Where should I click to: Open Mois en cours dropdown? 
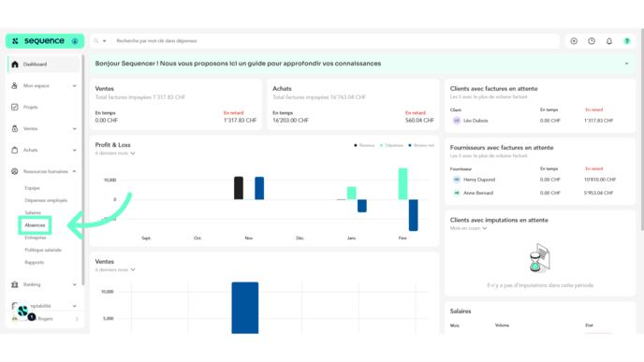tap(468, 228)
